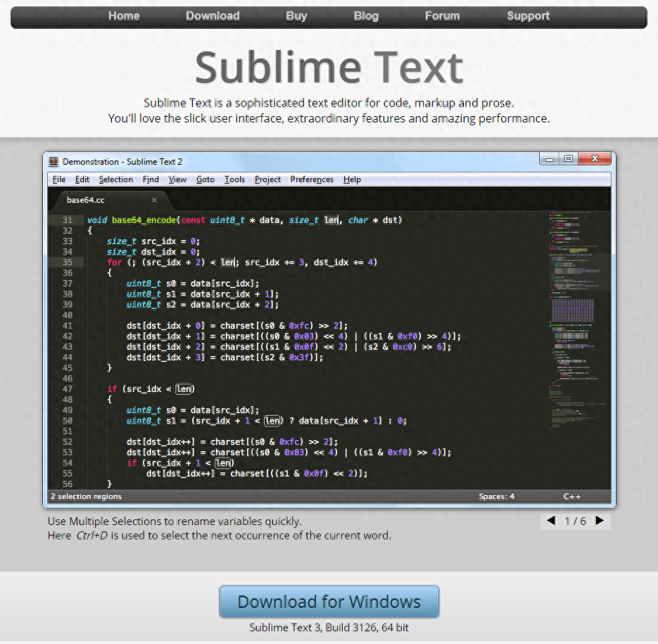The height and width of the screenshot is (644, 658).
Task: Open the Buy link in navigation
Action: tap(297, 16)
